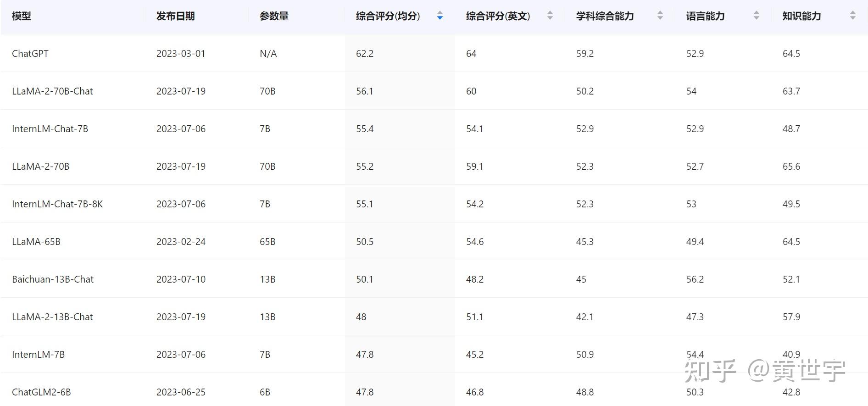Click the Baichuan-13B-Chat model name
Viewport: 868px width, 406px height.
[53, 279]
